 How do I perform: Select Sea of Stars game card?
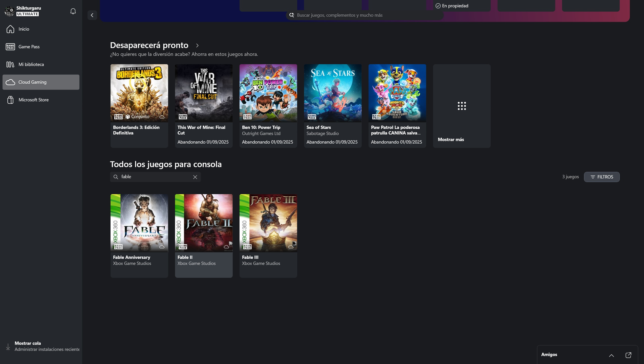click(x=333, y=106)
